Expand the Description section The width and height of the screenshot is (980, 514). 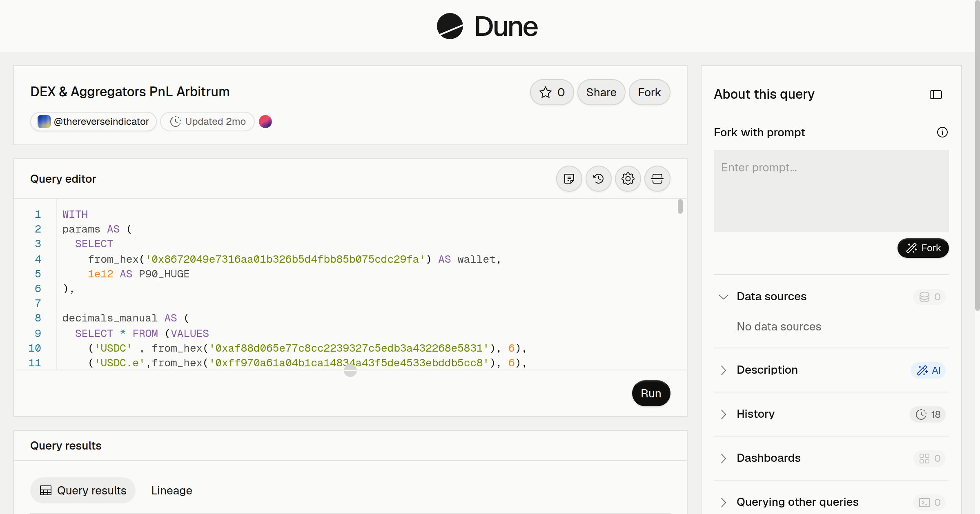724,370
